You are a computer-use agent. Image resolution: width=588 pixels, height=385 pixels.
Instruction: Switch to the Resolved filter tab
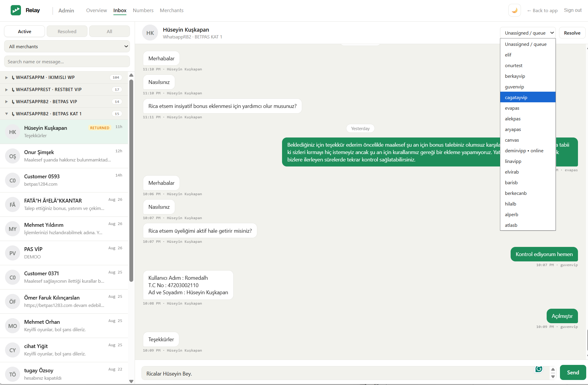click(67, 31)
